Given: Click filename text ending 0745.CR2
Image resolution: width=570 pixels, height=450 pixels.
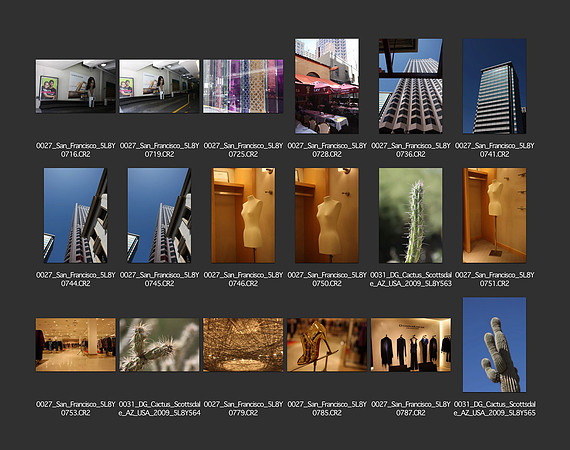Looking at the screenshot, I should pos(159,279).
